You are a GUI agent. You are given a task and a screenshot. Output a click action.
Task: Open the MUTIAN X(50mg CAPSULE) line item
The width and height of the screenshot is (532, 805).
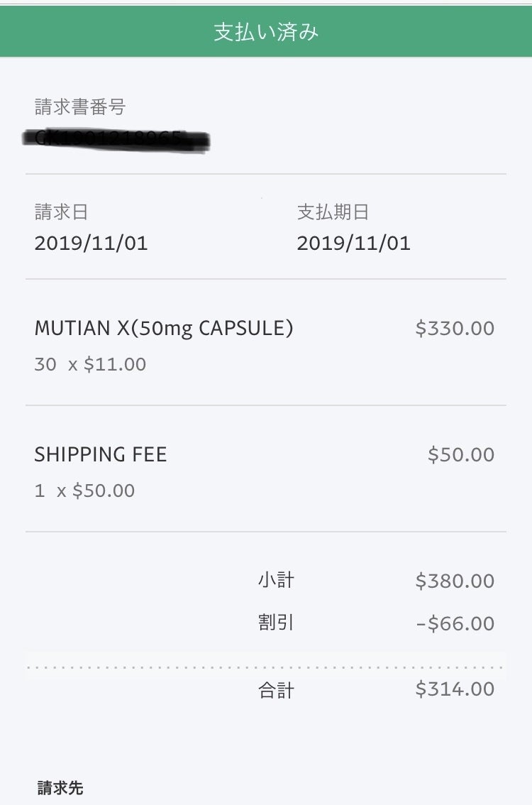click(164, 329)
